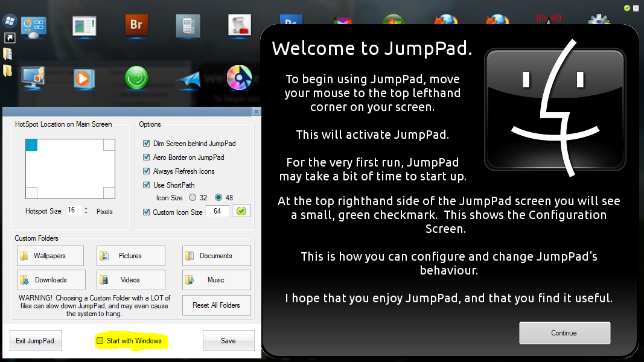Launch the Control Panel monitor icon
644x362 pixels.
(x=34, y=28)
